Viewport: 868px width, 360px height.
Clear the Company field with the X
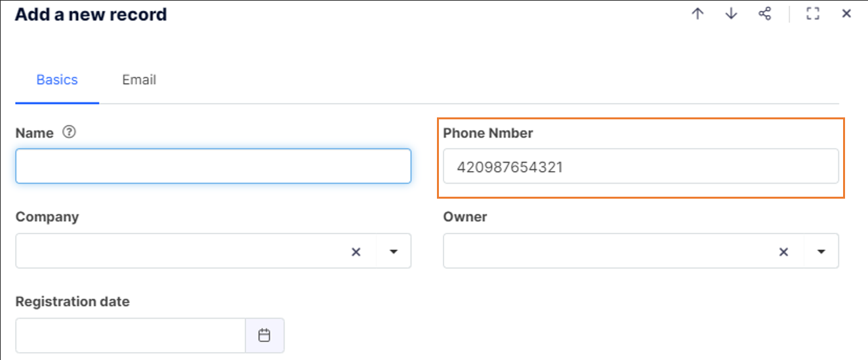click(356, 251)
